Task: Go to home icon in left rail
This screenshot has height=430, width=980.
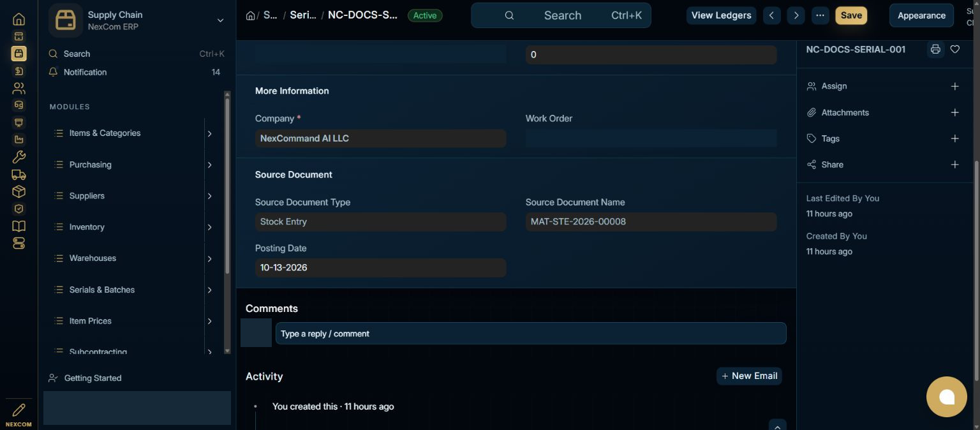Action: coord(19,19)
